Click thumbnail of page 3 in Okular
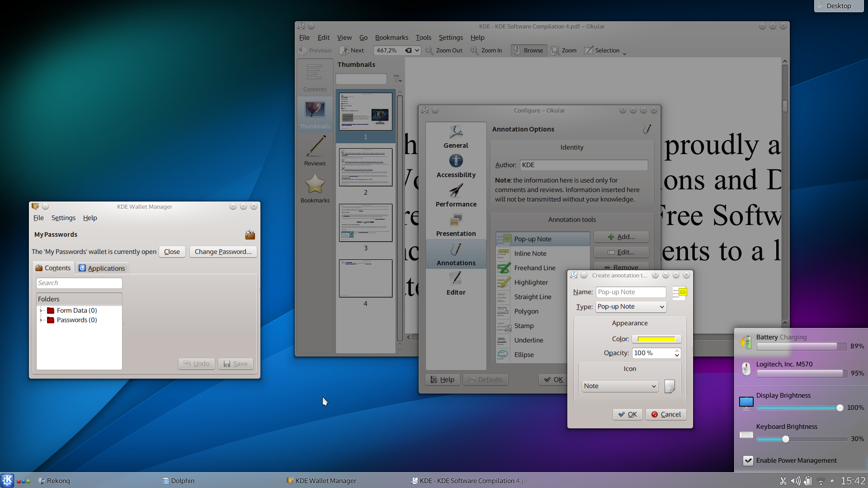 tap(365, 223)
